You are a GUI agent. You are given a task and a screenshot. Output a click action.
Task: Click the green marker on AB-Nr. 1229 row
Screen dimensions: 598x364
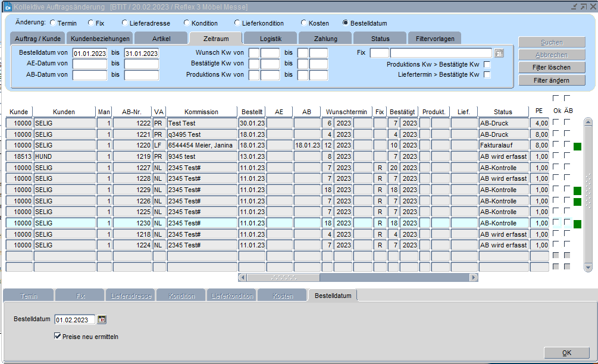[x=577, y=191]
